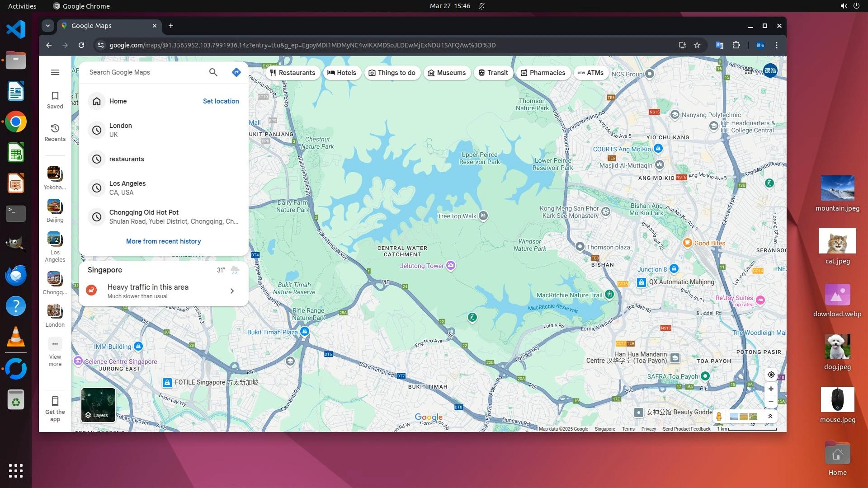868x488 pixels.
Task: Expand the bottom imagery strip arrow
Action: (770, 416)
